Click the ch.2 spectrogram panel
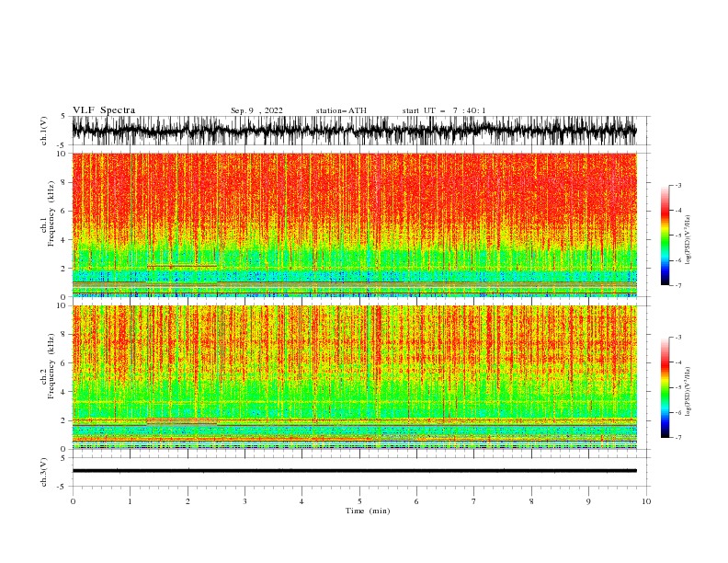Screen dimensions: 728x563 355,377
